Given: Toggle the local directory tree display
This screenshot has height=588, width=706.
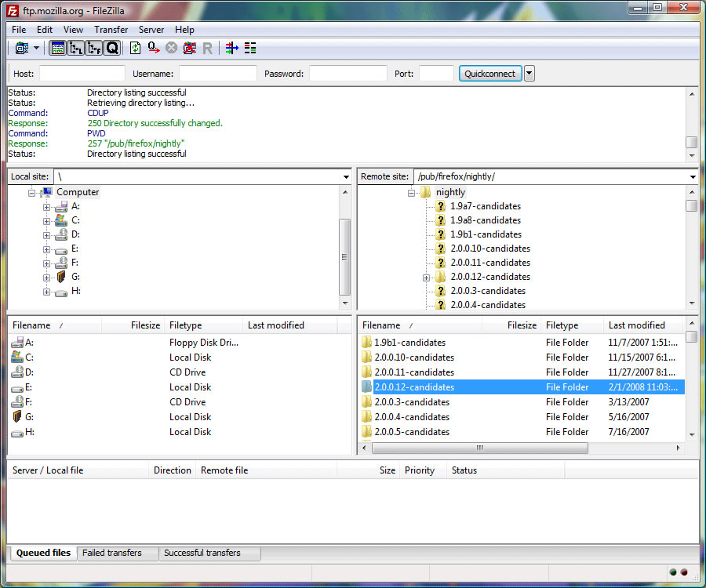Looking at the screenshot, I should point(75,48).
